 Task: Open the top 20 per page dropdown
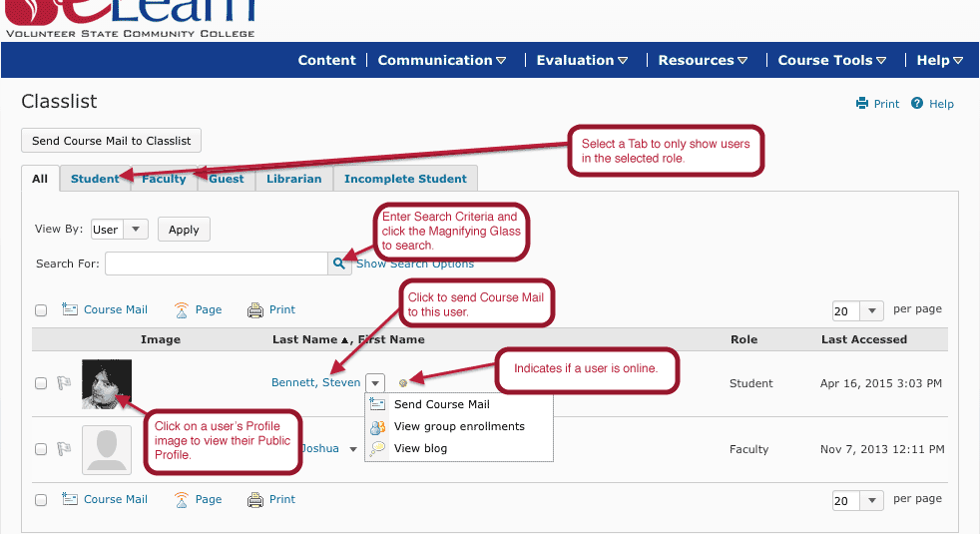[x=857, y=311]
